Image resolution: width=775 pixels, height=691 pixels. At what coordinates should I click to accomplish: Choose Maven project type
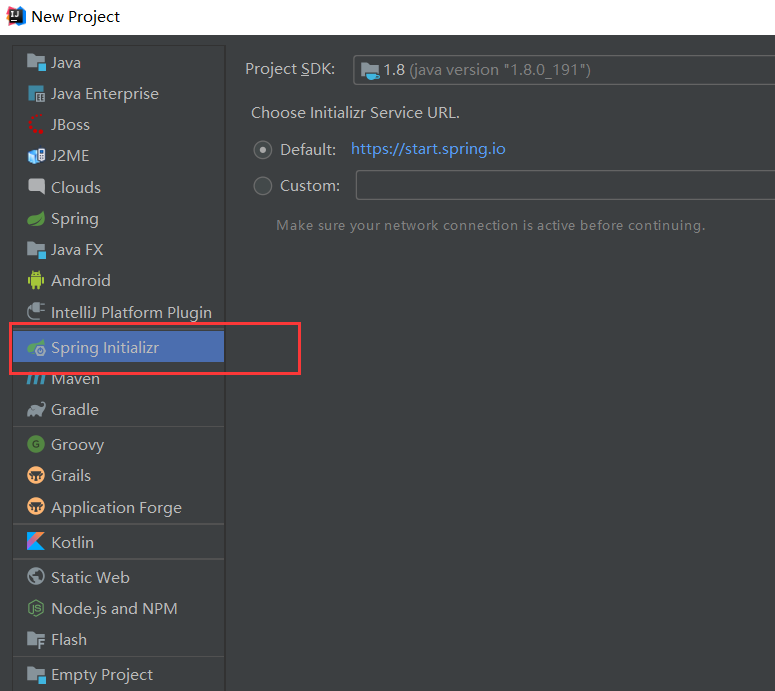click(x=119, y=379)
